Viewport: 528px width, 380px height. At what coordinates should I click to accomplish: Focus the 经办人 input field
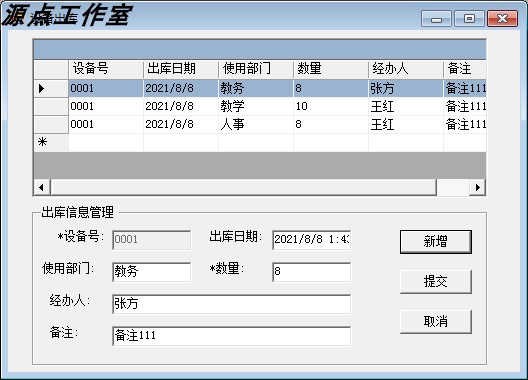tap(231, 304)
